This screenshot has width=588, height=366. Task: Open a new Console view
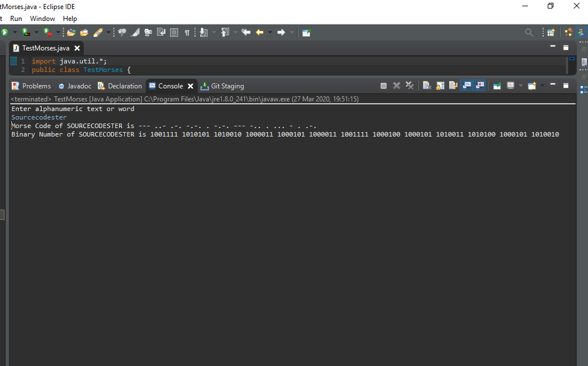(532, 85)
